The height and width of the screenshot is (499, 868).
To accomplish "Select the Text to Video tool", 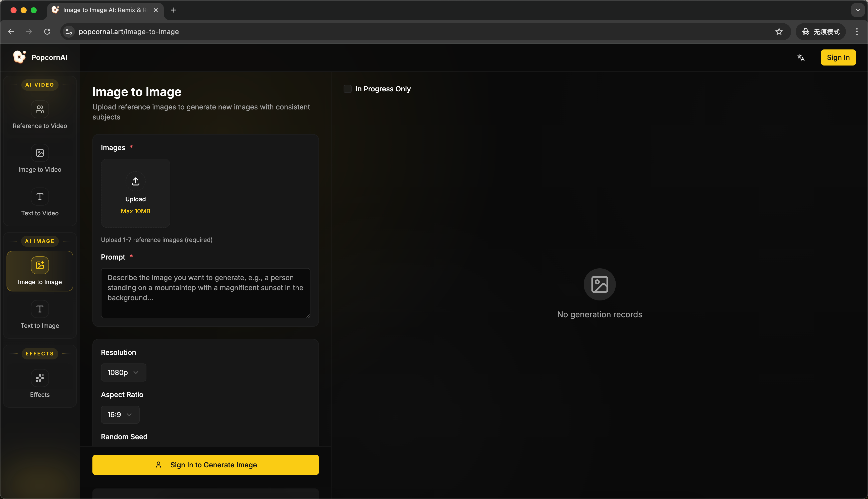I will tap(39, 203).
